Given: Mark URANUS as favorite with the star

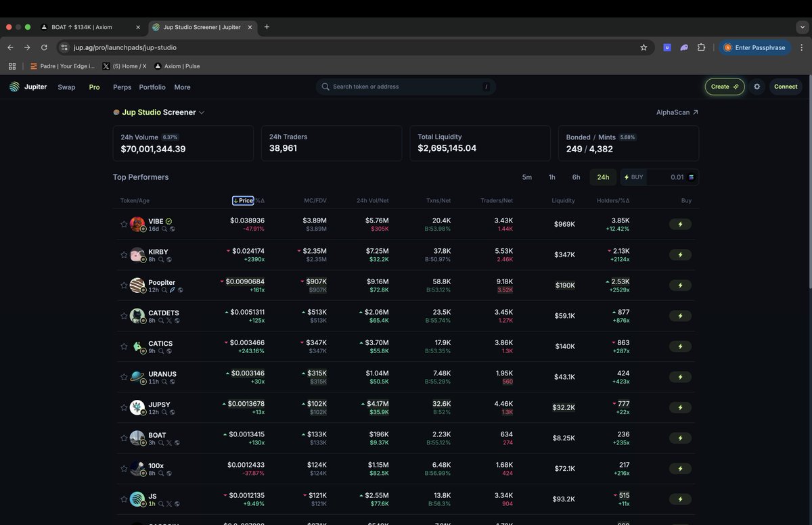Looking at the screenshot, I should pos(124,377).
